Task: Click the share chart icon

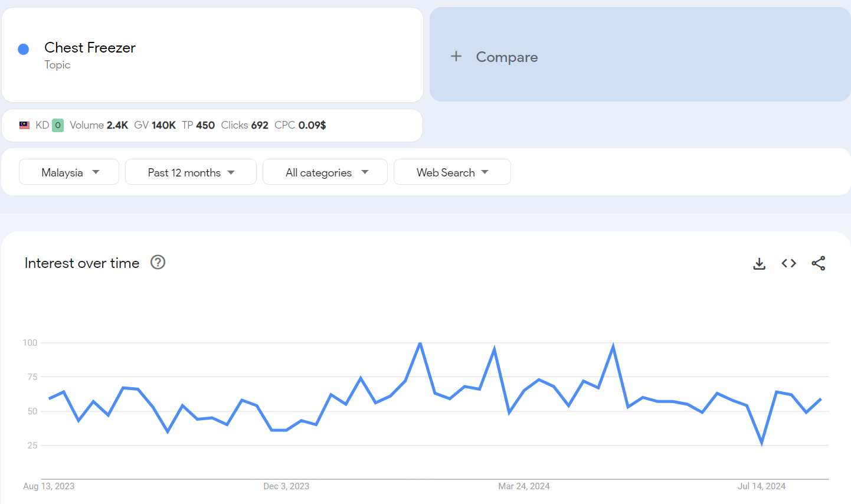Action: pyautogui.click(x=819, y=263)
